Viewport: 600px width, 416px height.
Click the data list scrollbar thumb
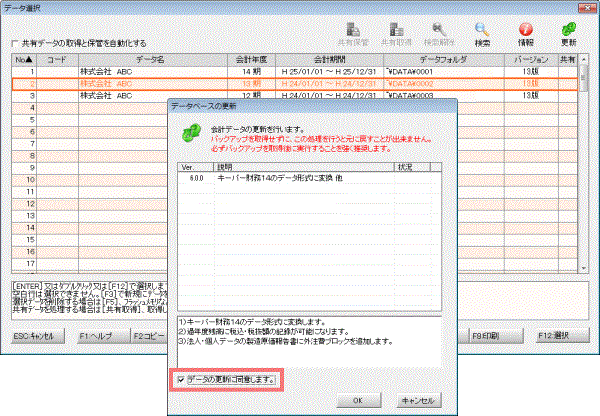tap(584, 78)
